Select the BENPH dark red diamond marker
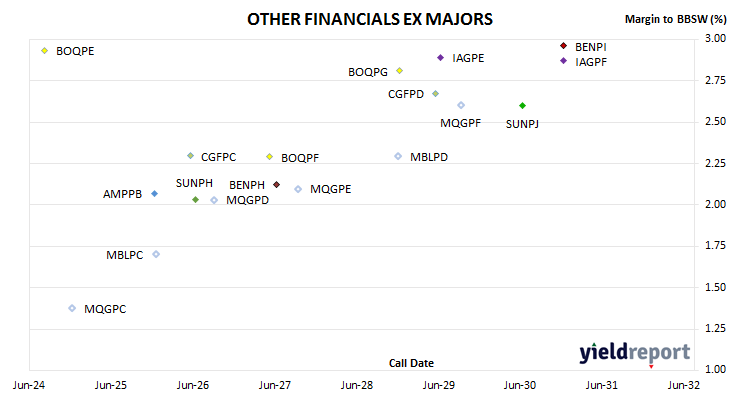The width and height of the screenshot is (730, 399). pyautogui.click(x=277, y=185)
